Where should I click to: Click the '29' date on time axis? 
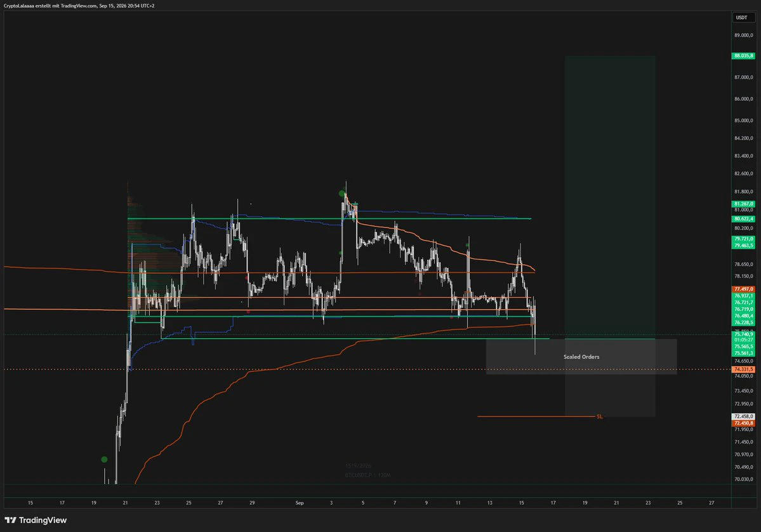click(x=252, y=503)
